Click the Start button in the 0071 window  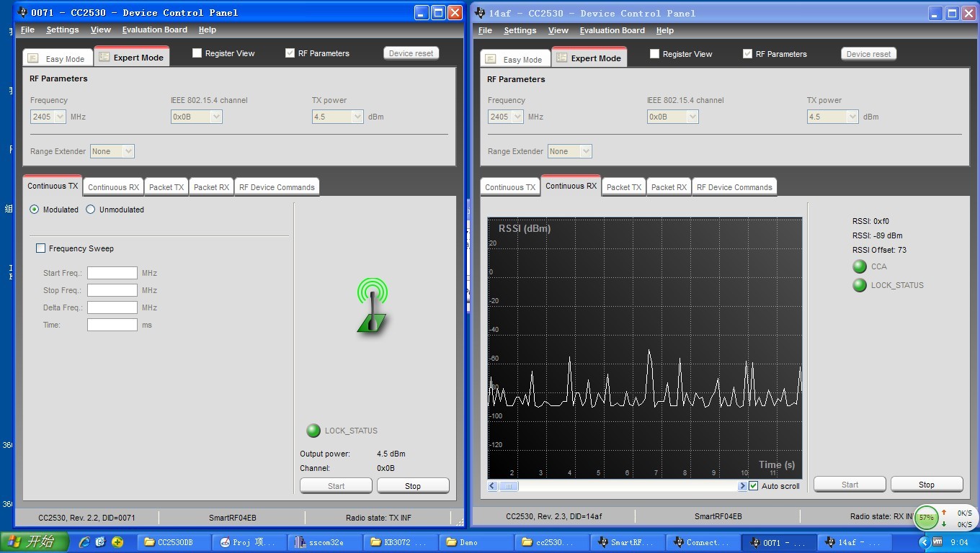336,486
